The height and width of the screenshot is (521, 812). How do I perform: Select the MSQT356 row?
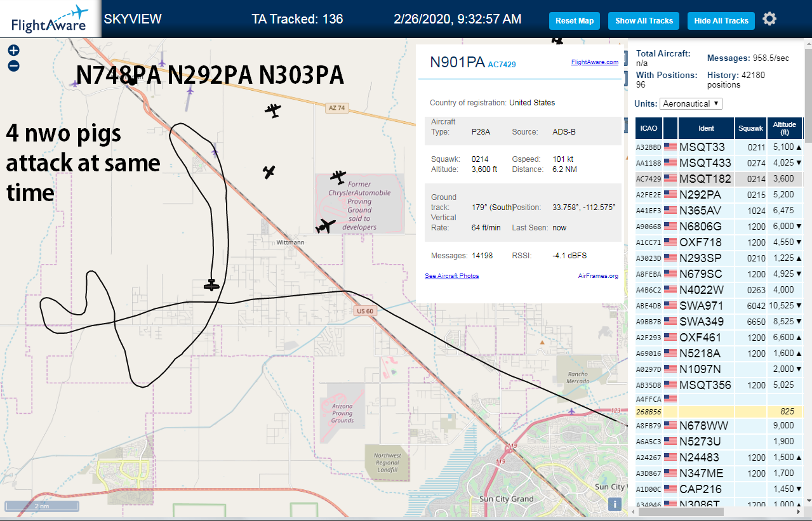(x=719, y=385)
